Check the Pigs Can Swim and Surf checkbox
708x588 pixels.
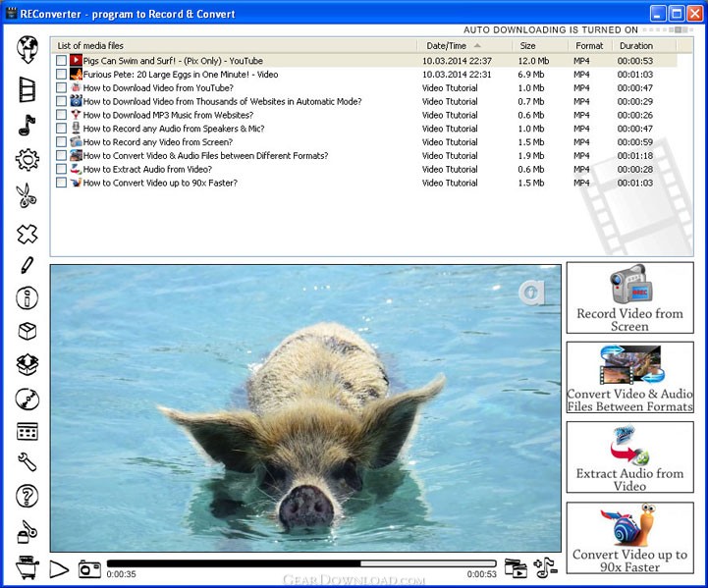(x=62, y=61)
